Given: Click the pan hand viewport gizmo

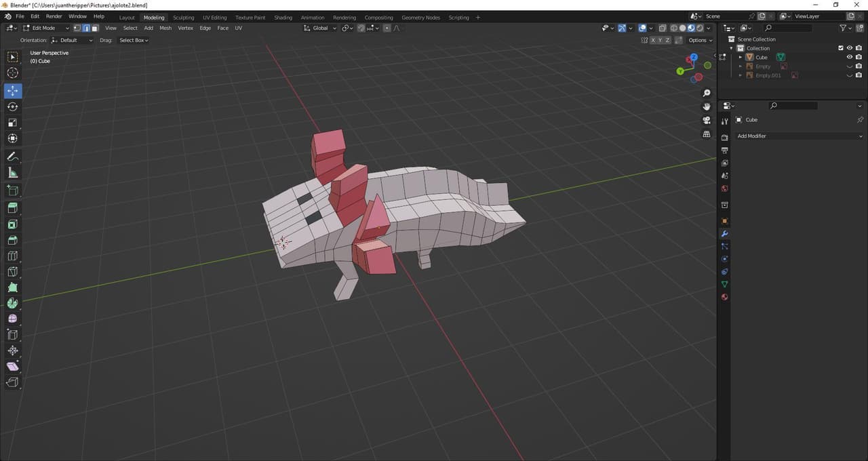Looking at the screenshot, I should [x=707, y=106].
